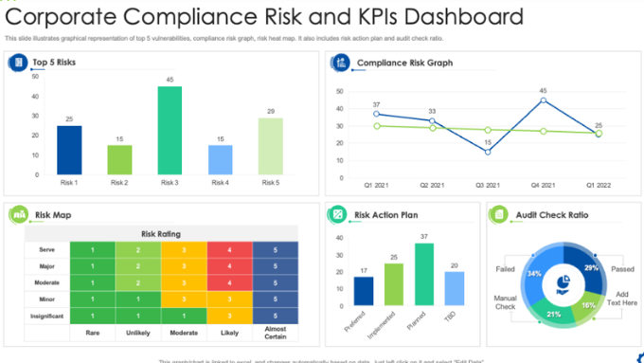The width and height of the screenshot is (644, 363).
Task: Click the "Minor" row label
Action: pos(46,299)
